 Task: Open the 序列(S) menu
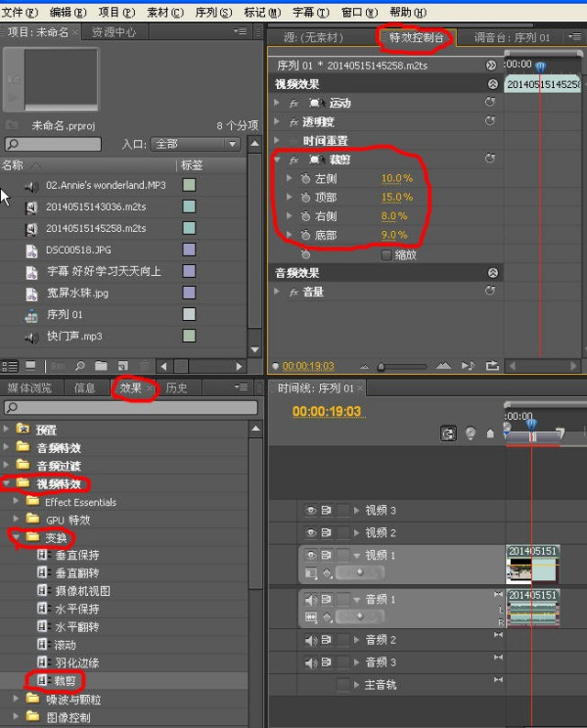coord(212,12)
